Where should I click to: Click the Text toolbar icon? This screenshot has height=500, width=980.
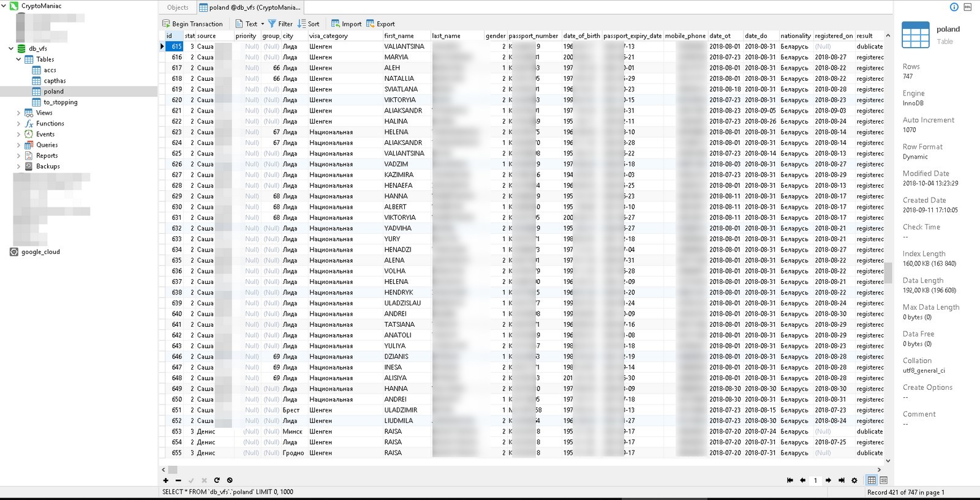[x=239, y=24]
